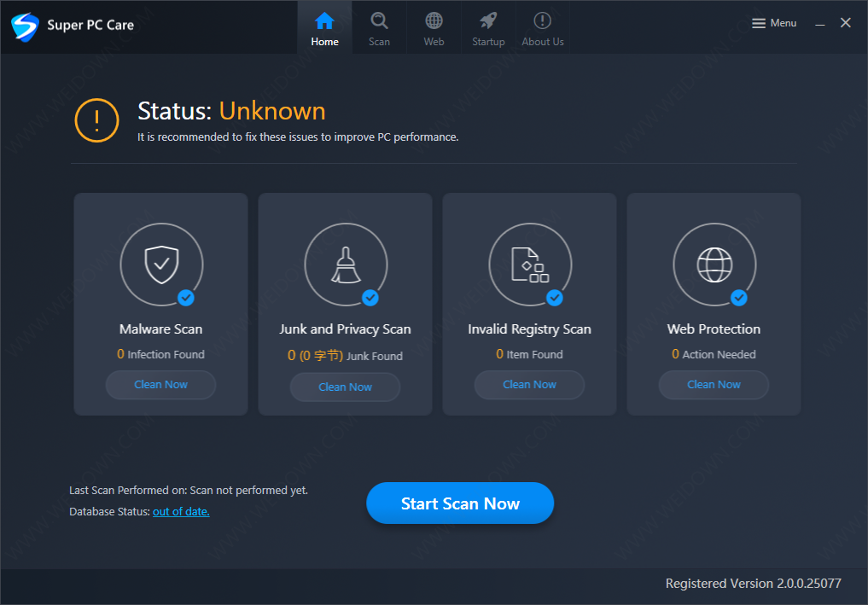Viewport: 868px width, 605px height.
Task: Click the 'Database Status:' label
Action: click(109, 511)
